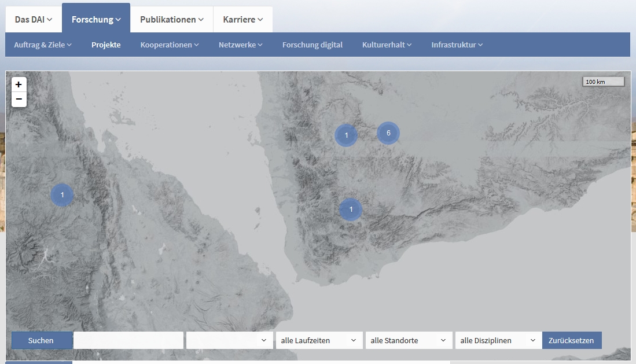Expand the Auftrag & Ziele submenu

point(43,45)
